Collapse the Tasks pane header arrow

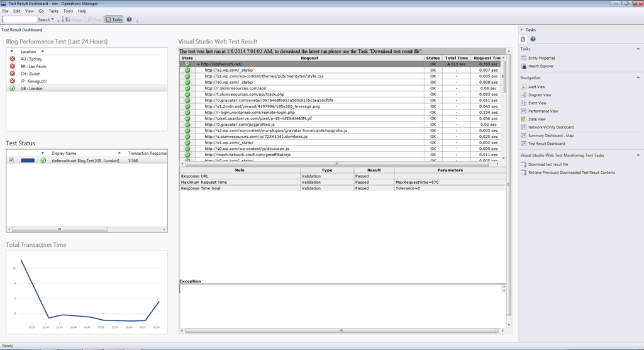pos(521,30)
